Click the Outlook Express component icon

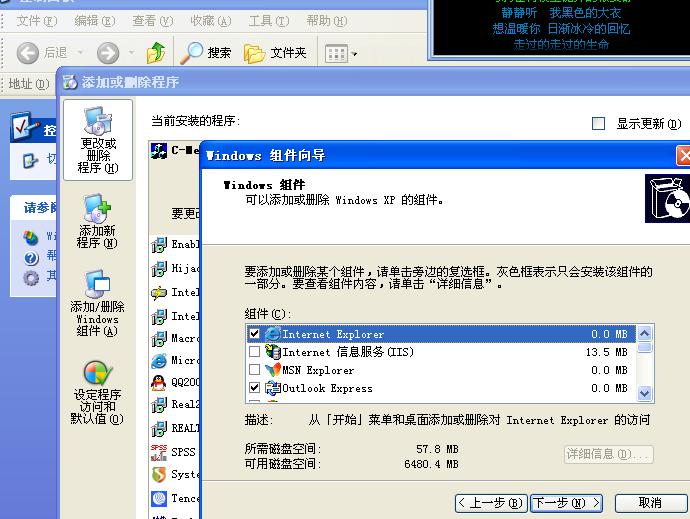[x=272, y=388]
